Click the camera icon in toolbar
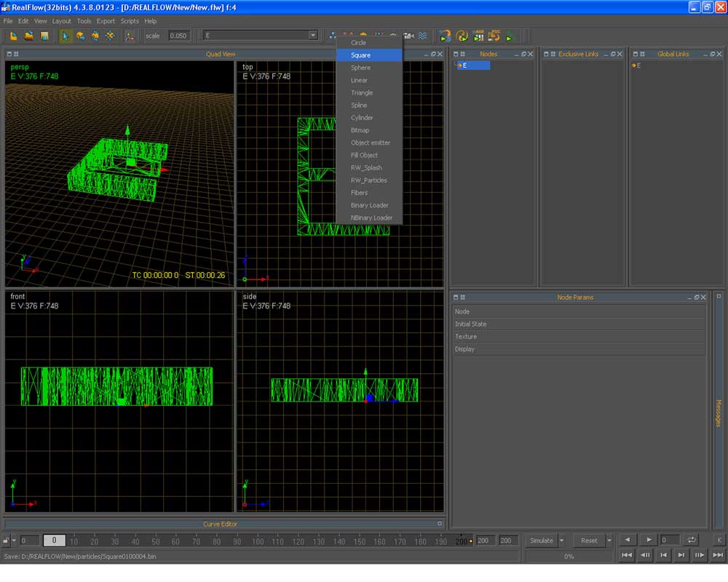728x582 pixels. pyautogui.click(x=408, y=36)
